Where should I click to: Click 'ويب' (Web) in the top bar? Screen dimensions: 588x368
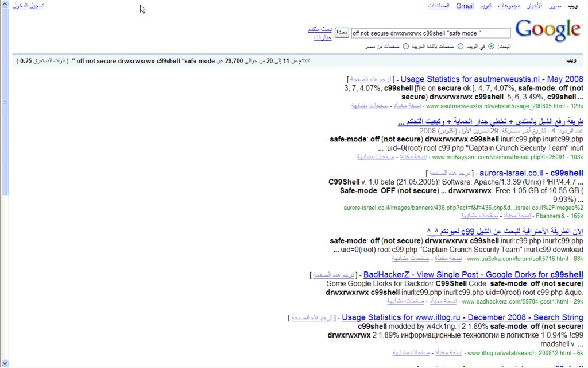coord(572,6)
